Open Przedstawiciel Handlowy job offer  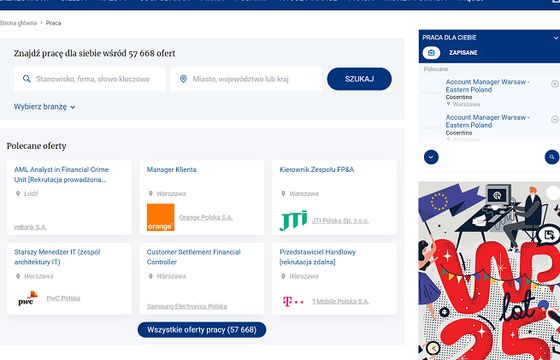click(x=318, y=257)
